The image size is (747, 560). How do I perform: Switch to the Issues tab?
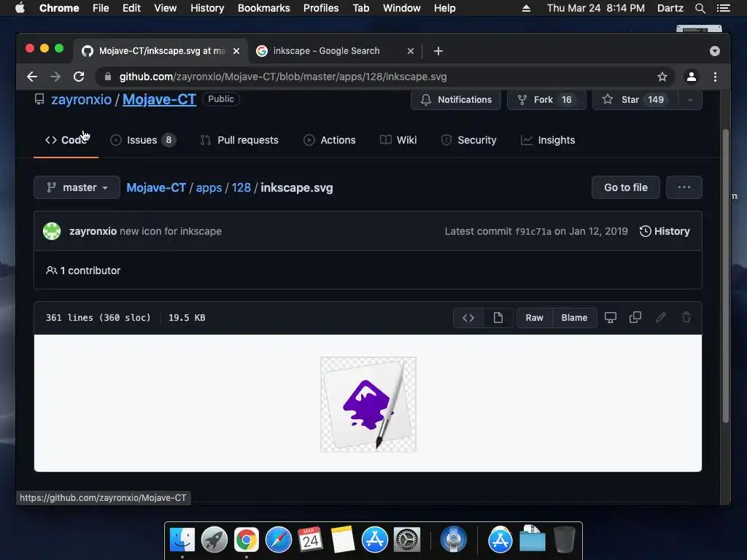point(143,140)
